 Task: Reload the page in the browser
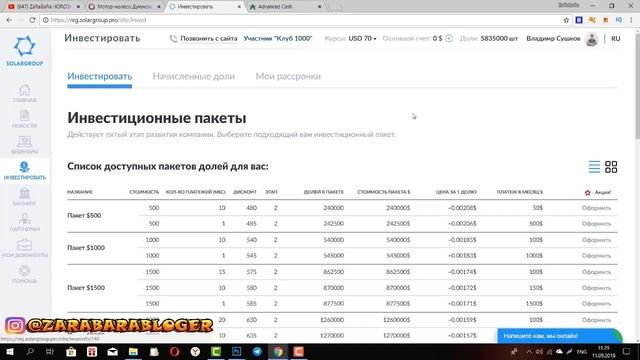pos(32,20)
